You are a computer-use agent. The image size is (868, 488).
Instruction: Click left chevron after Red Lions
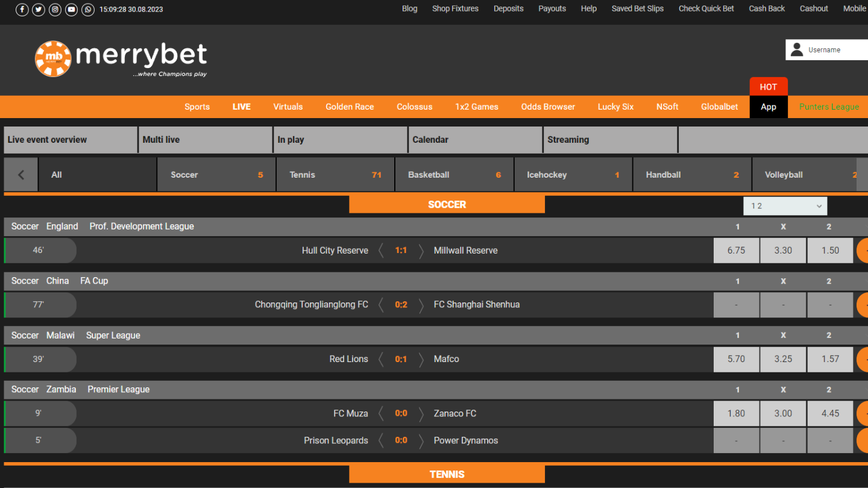[381, 359]
